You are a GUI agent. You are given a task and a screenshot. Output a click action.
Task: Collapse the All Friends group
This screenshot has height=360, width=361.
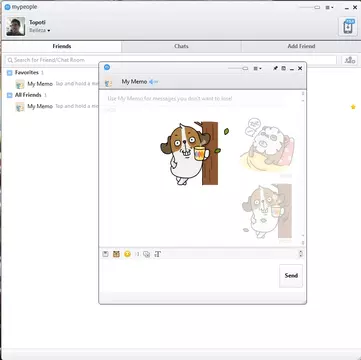tap(9, 95)
